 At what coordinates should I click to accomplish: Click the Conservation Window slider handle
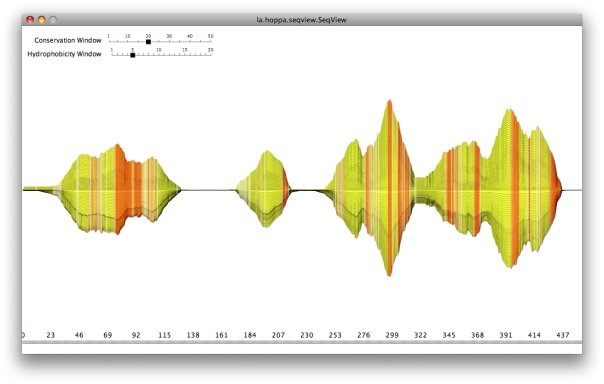148,42
